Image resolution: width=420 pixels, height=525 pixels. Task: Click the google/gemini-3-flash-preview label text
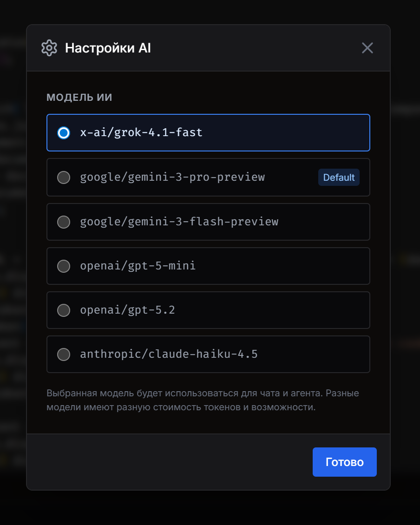pos(179,222)
